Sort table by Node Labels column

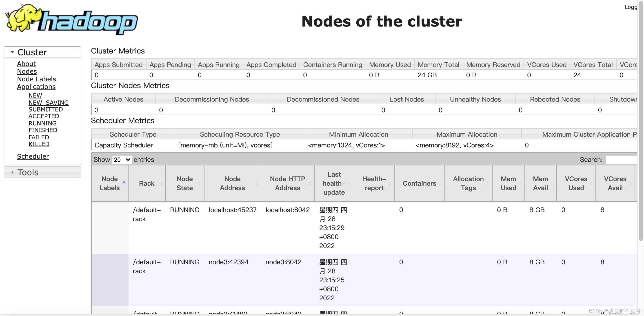coord(110,183)
